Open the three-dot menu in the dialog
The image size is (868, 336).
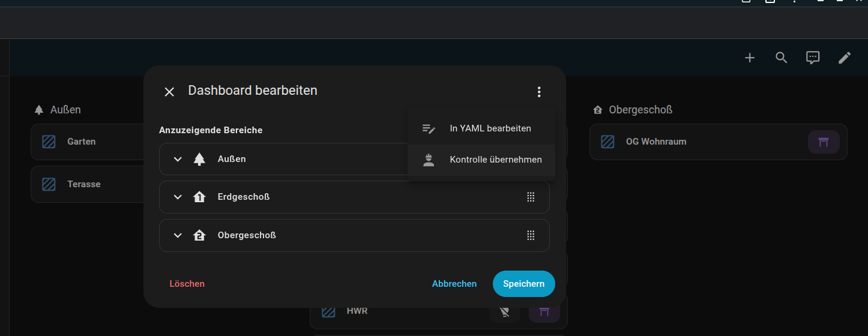(x=539, y=92)
